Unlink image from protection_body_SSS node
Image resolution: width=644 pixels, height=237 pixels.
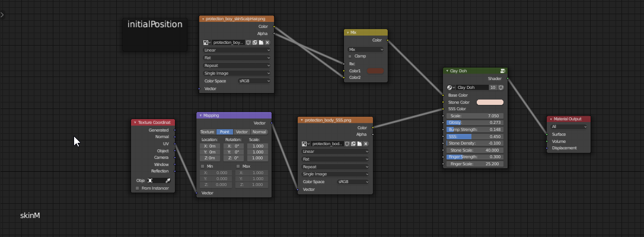tap(366, 144)
